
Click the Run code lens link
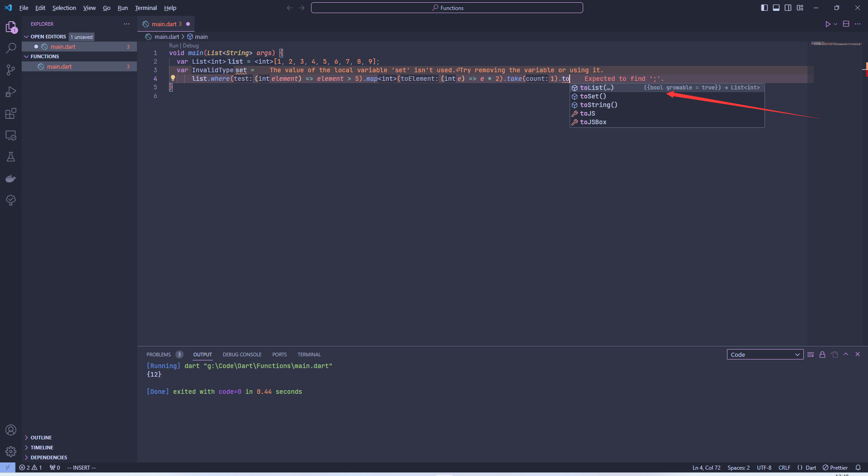point(174,46)
